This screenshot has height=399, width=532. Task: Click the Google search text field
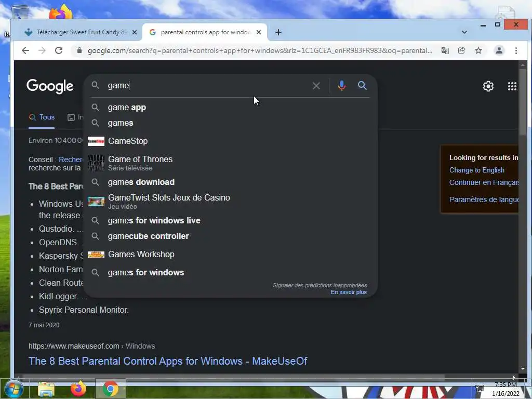pyautogui.click(x=207, y=86)
